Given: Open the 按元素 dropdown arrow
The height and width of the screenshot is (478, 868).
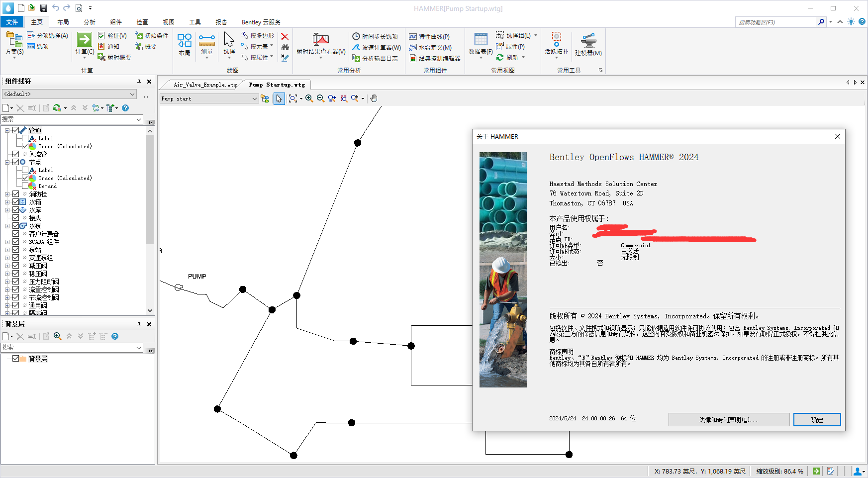Looking at the screenshot, I should tap(272, 46).
